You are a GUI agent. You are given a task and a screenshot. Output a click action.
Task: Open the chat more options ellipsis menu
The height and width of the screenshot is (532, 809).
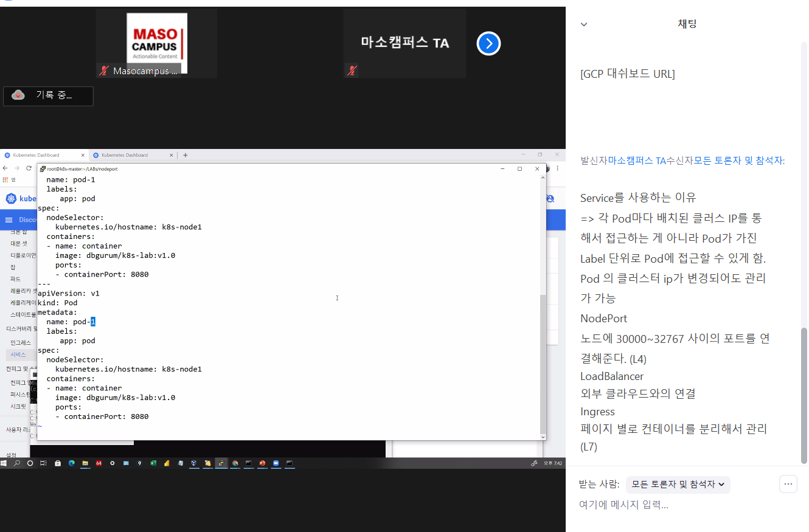tap(788, 484)
